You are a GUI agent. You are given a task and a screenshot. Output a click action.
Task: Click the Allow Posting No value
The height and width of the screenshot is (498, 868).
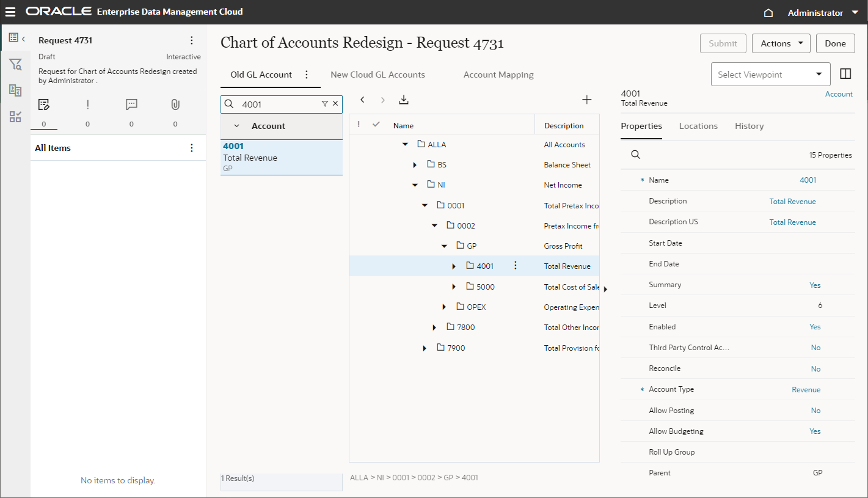(x=815, y=411)
